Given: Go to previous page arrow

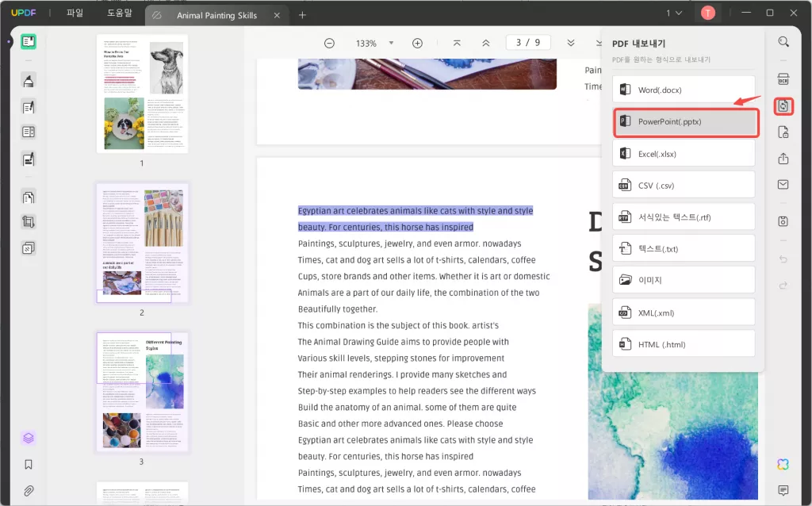Looking at the screenshot, I should click(486, 44).
